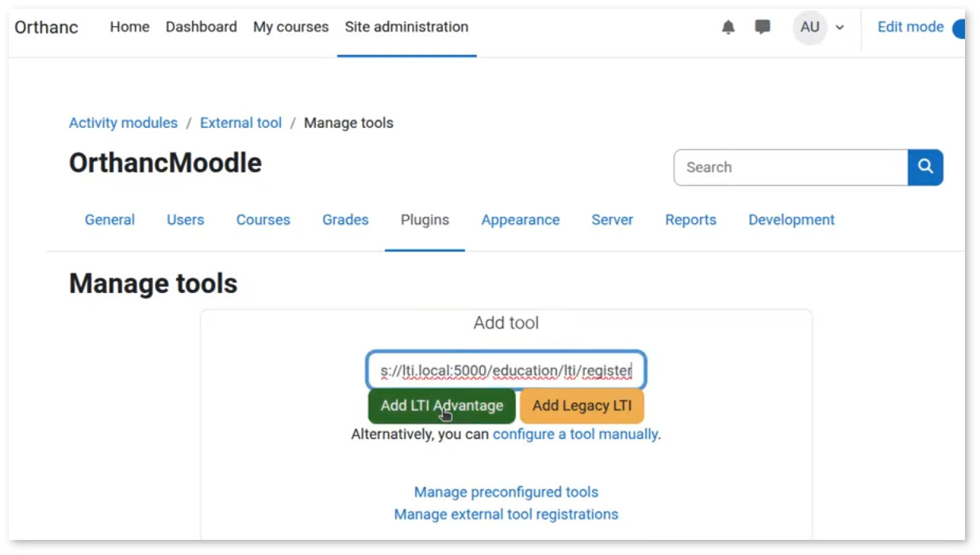Go to My courses
This screenshot has width=980, height=555.
290,27
